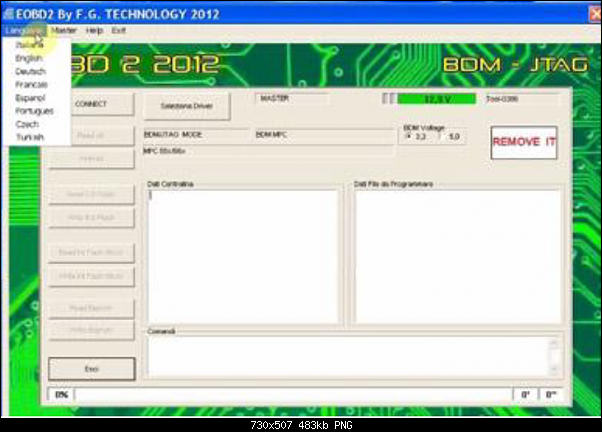
Task: Click the BDM/JTAG MODE label
Action: 173,135
